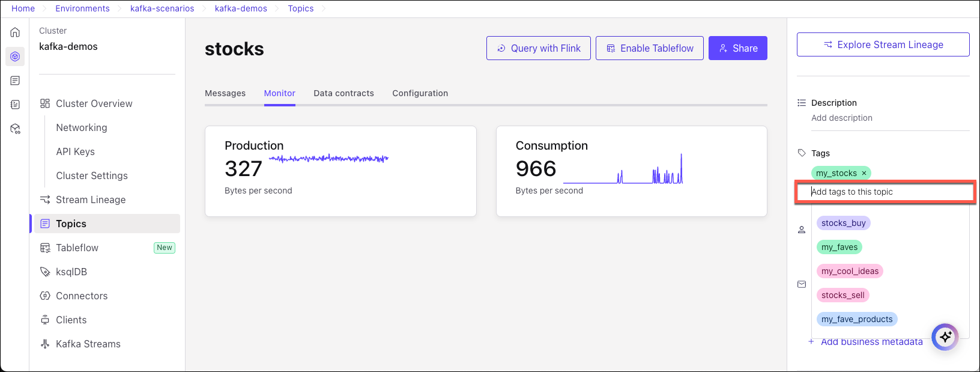Click the Topics sidebar icon
This screenshot has width=980, height=372.
coord(45,224)
